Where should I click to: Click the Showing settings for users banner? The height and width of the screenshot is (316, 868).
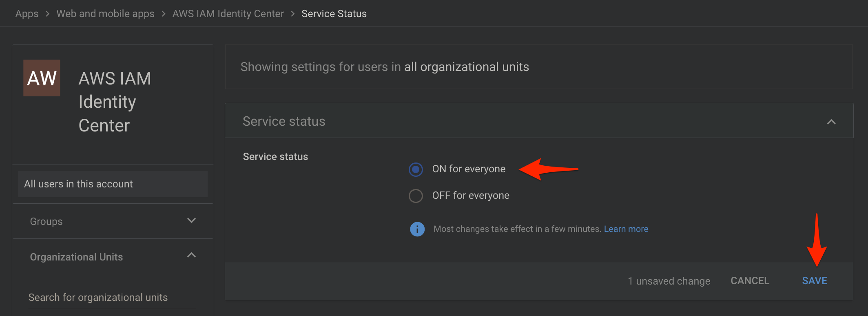[x=539, y=67]
